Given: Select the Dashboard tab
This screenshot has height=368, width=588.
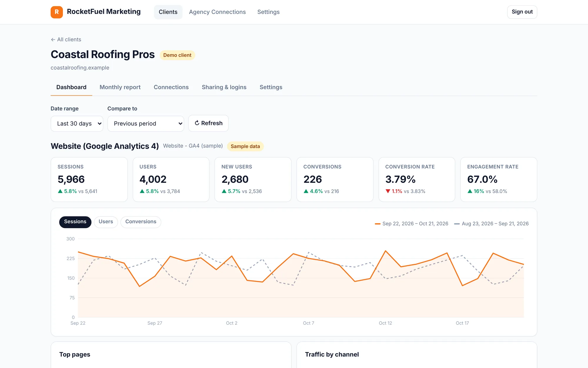Looking at the screenshot, I should (71, 87).
